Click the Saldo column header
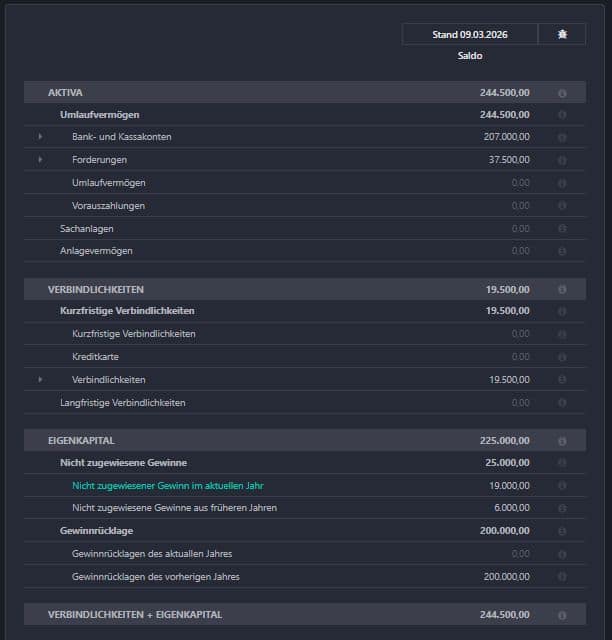The width and height of the screenshot is (612, 640). [470, 56]
